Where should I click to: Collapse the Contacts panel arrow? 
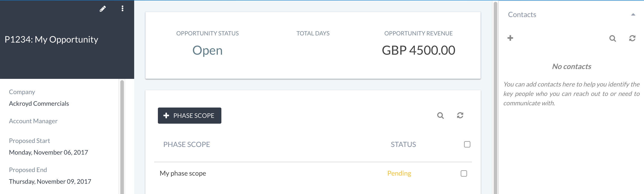(633, 15)
